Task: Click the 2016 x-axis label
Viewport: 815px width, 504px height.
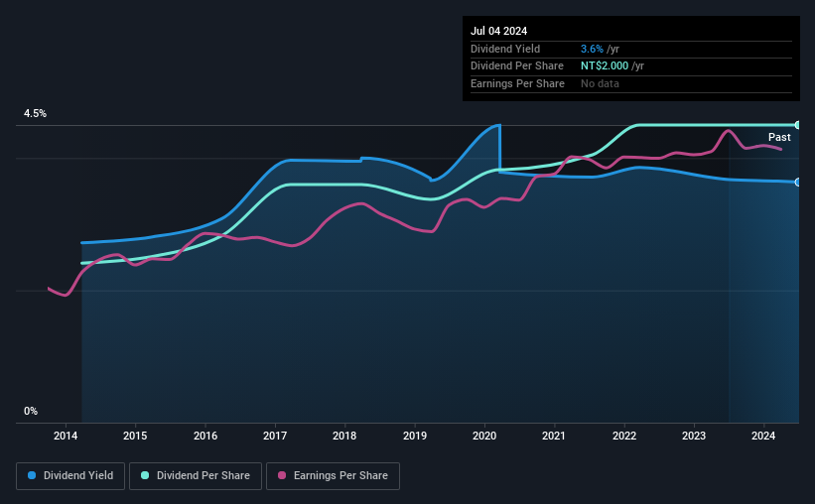Action: click(x=205, y=436)
